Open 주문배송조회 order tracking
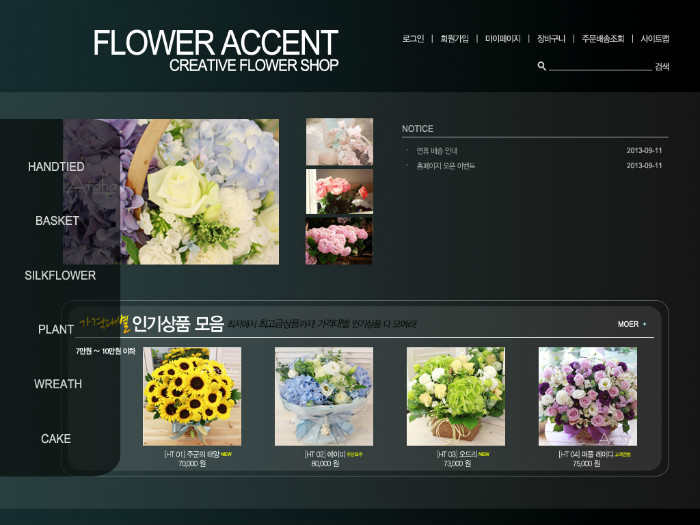Image resolution: width=700 pixels, height=525 pixels. pyautogui.click(x=603, y=39)
